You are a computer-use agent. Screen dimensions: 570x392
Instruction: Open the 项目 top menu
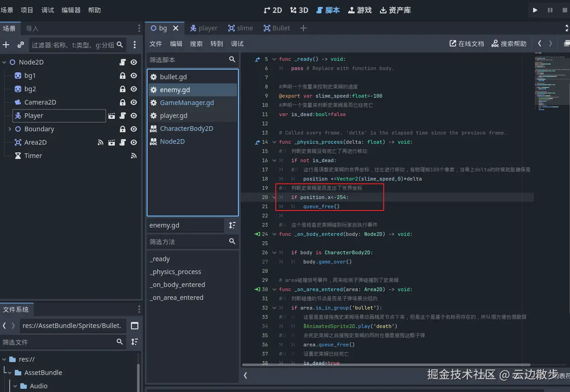click(x=27, y=10)
